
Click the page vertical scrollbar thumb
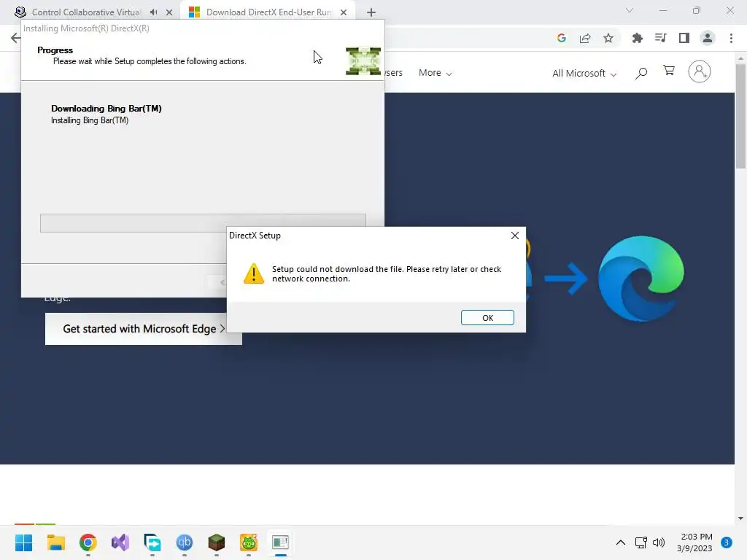click(x=740, y=115)
